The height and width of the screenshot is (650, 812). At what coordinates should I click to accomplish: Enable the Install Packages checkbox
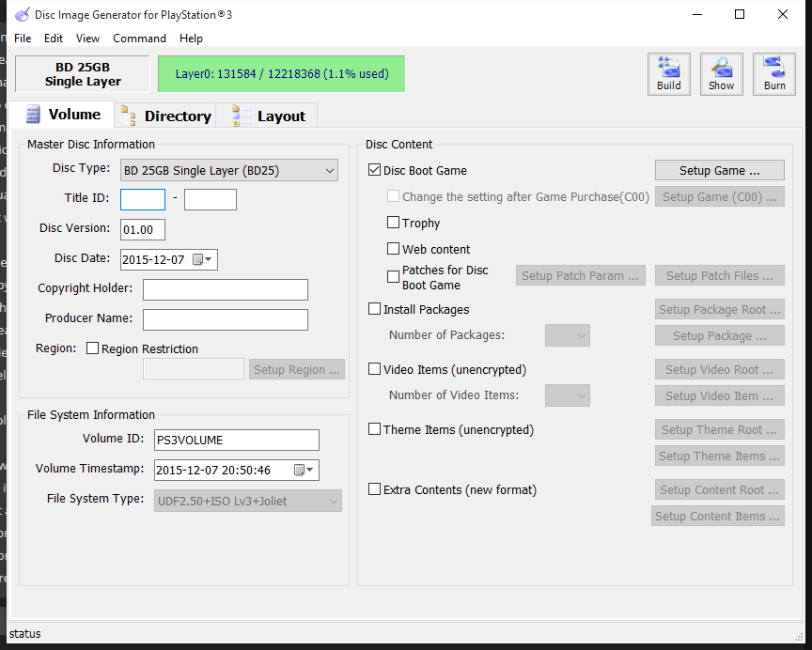374,309
